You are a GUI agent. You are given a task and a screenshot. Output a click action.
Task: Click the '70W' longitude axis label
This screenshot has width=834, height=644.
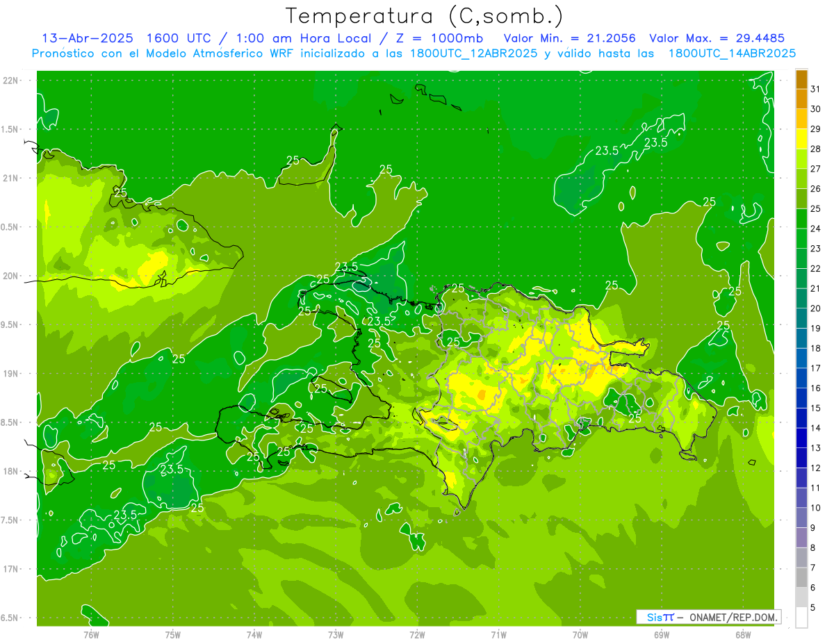(580, 635)
